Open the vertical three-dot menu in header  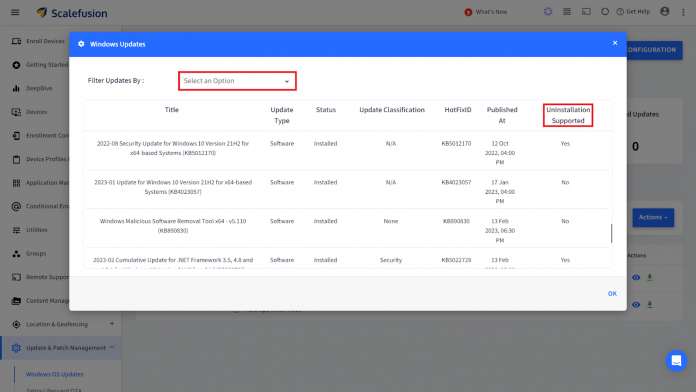pos(683,12)
